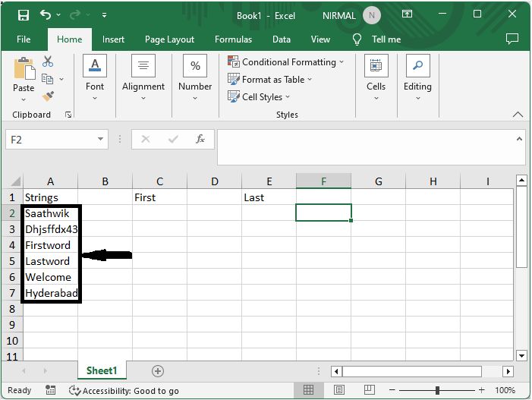Open the File tab
The image size is (532, 400).
point(24,39)
